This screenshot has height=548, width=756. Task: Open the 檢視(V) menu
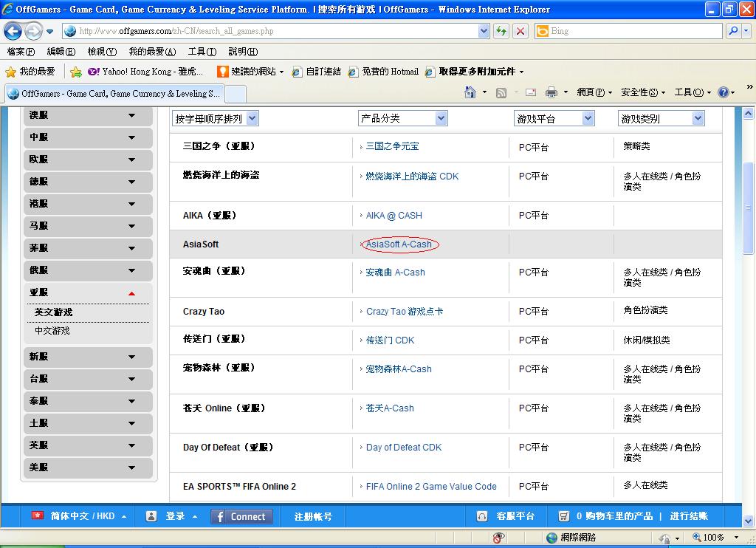tap(102, 52)
